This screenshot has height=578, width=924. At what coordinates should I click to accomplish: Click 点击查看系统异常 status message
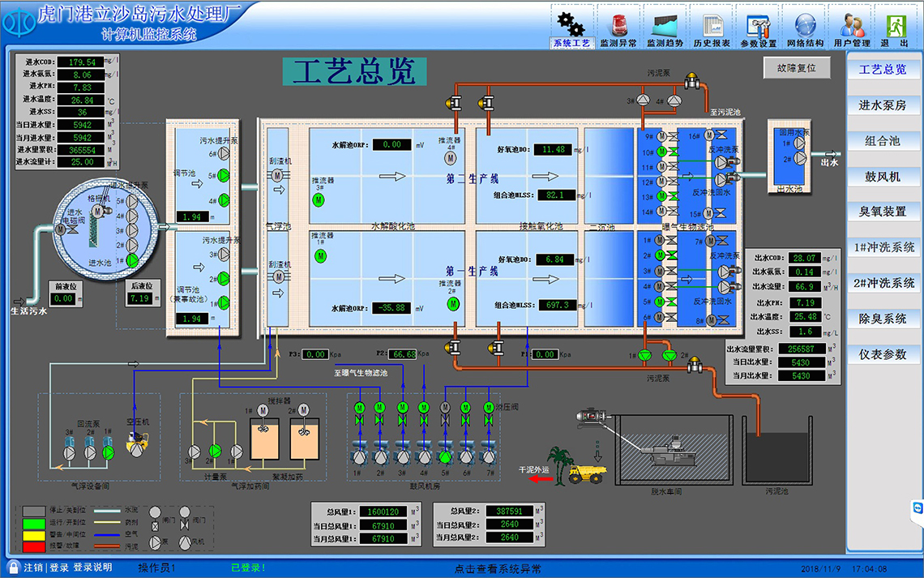pyautogui.click(x=497, y=568)
